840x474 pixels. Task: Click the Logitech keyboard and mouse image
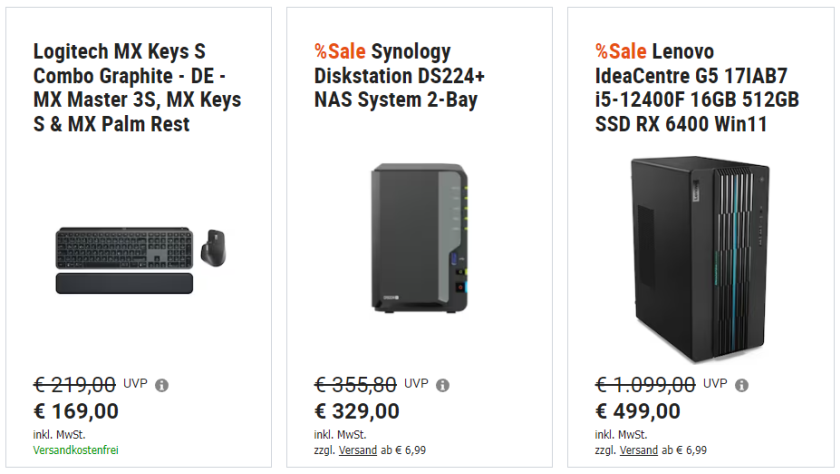(x=139, y=260)
